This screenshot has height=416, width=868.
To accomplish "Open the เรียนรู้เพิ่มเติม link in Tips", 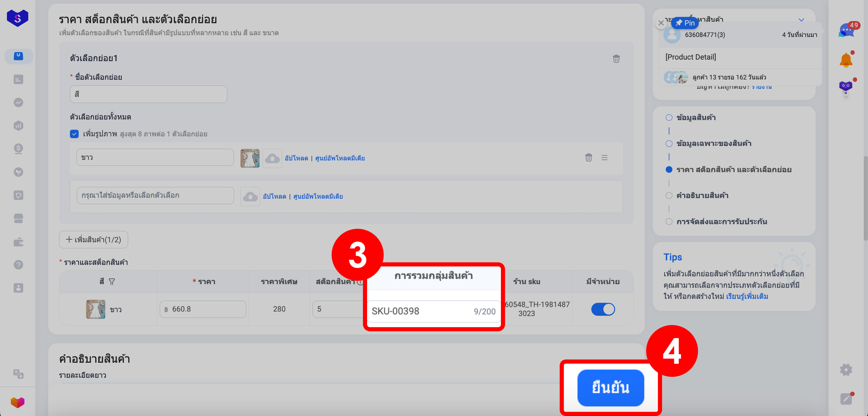I will pos(747,296).
